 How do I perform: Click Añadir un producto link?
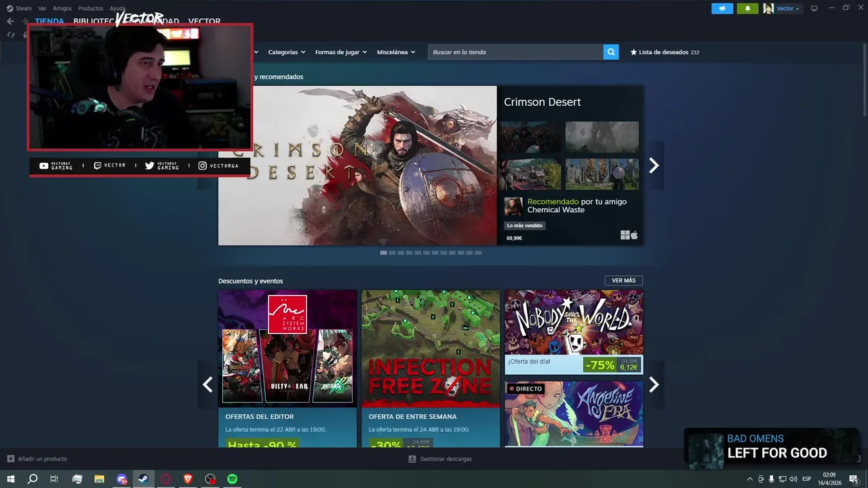[42, 459]
